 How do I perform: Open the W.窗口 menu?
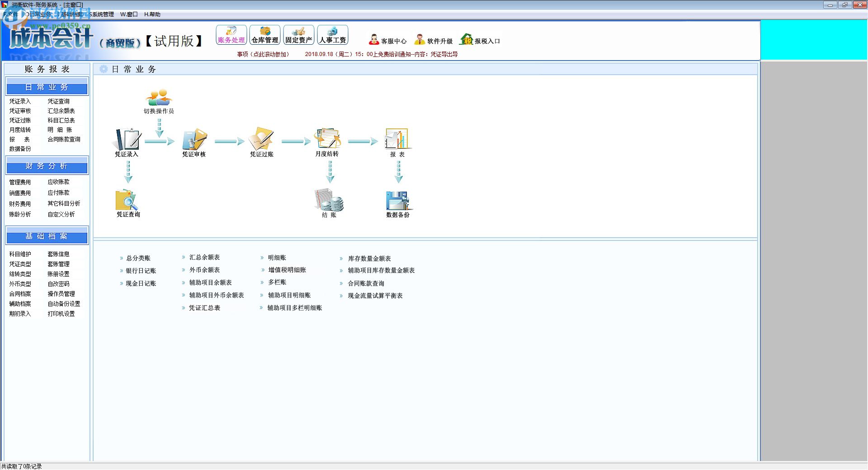point(129,14)
